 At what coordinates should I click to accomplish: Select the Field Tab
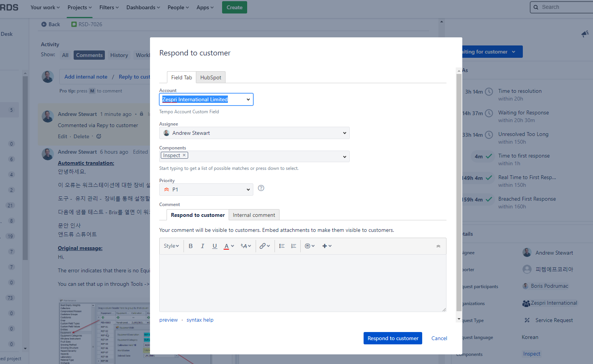182,77
